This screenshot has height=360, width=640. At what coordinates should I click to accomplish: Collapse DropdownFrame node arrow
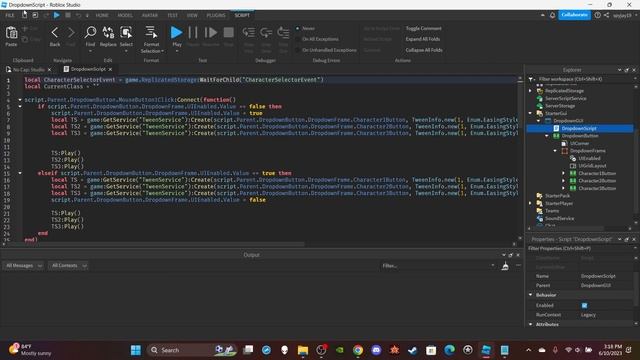(x=555, y=151)
